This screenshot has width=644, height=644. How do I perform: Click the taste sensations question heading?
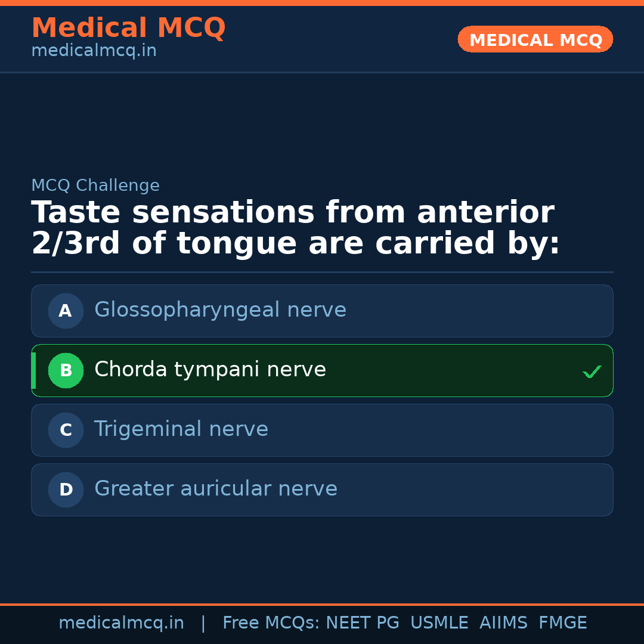[295, 228]
